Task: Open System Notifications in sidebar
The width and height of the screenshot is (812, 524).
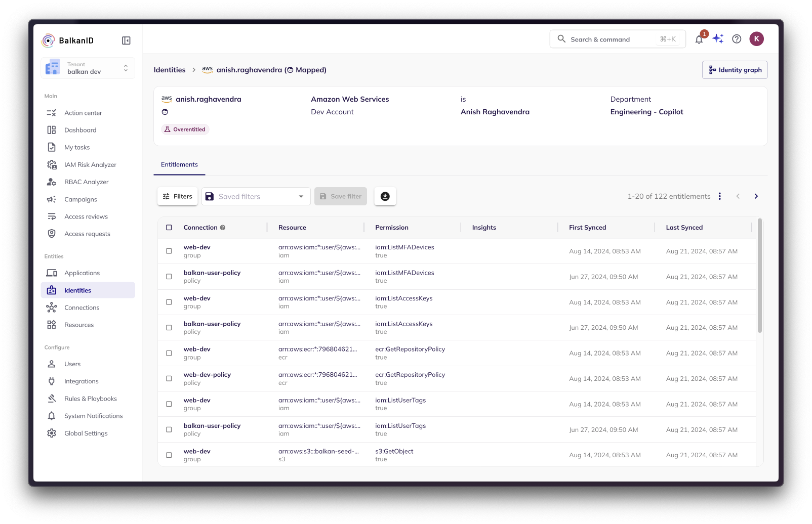Action: 88,416
